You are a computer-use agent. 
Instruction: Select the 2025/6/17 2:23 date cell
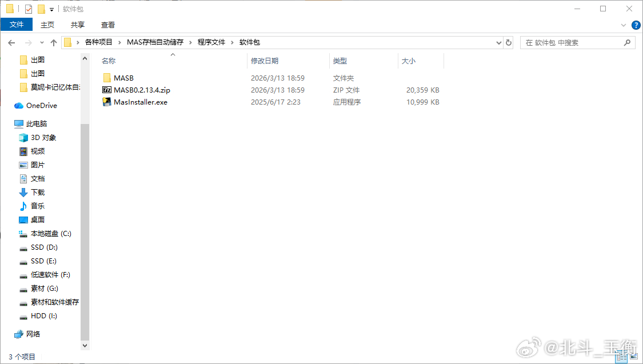click(x=275, y=102)
